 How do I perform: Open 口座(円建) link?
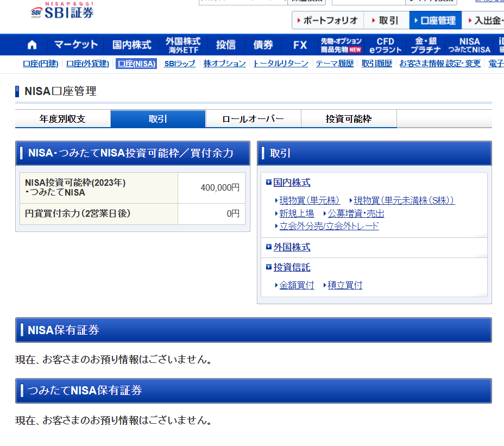pyautogui.click(x=41, y=64)
